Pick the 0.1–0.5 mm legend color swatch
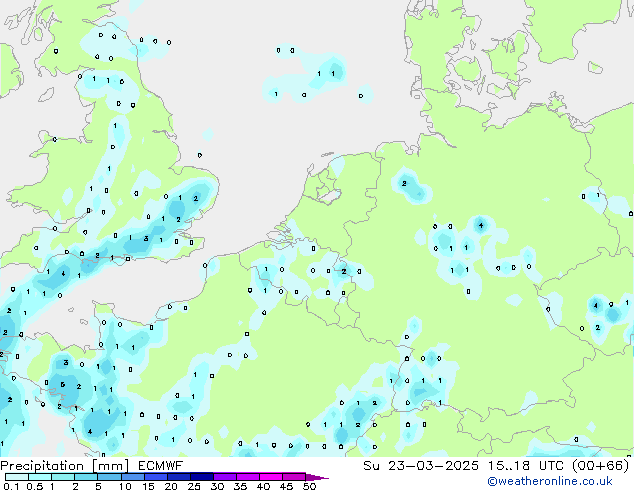634x490 pixels. 17,477
